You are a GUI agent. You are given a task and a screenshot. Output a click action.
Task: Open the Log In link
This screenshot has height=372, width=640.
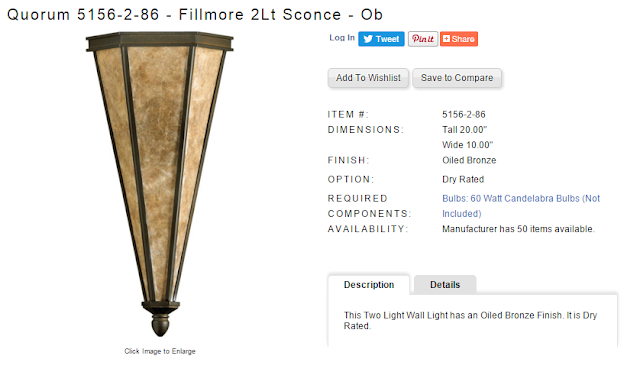click(x=342, y=38)
